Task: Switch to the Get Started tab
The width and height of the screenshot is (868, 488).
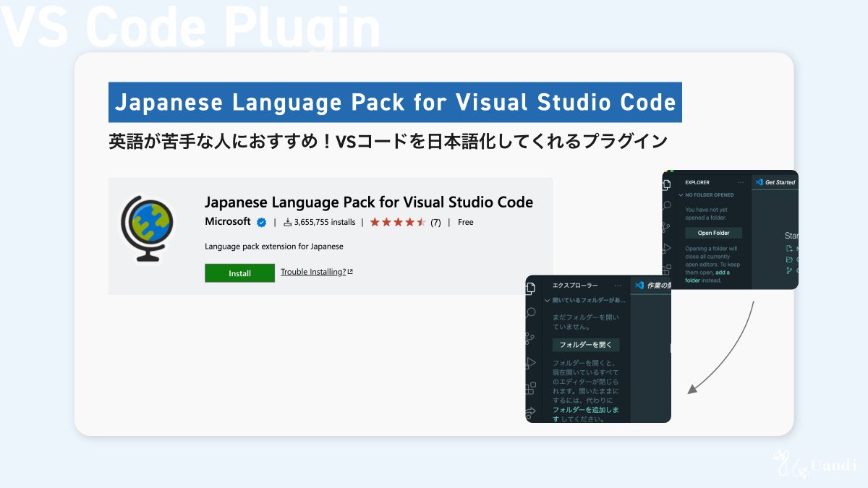Action: [x=775, y=182]
